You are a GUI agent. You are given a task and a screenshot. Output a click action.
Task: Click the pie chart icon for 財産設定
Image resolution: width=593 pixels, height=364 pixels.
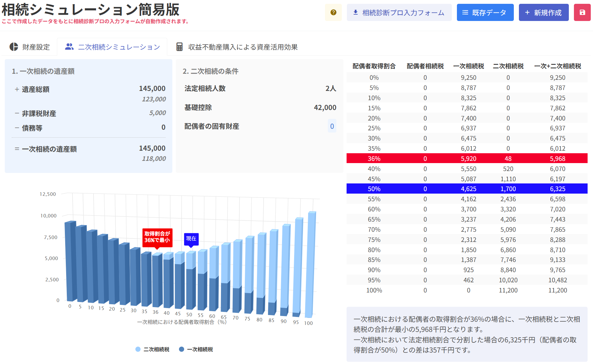tap(14, 47)
